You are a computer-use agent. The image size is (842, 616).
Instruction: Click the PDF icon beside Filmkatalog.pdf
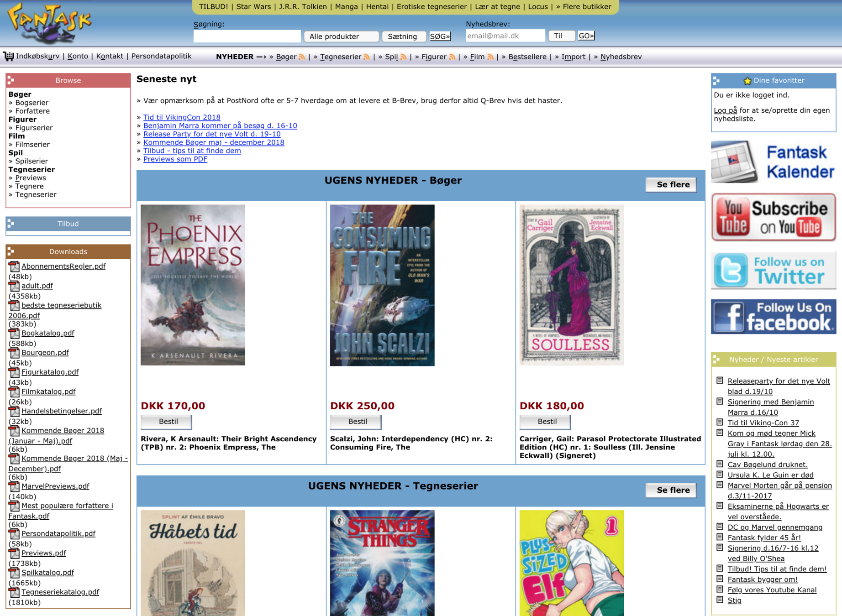click(14, 392)
